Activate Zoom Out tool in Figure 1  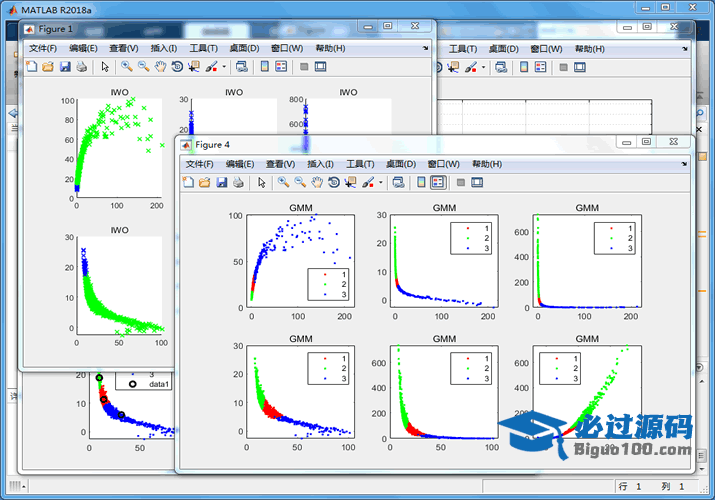(144, 67)
